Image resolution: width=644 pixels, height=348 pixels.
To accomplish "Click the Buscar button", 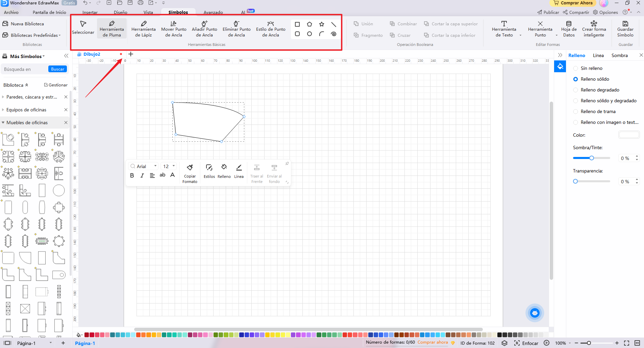I will point(57,69).
